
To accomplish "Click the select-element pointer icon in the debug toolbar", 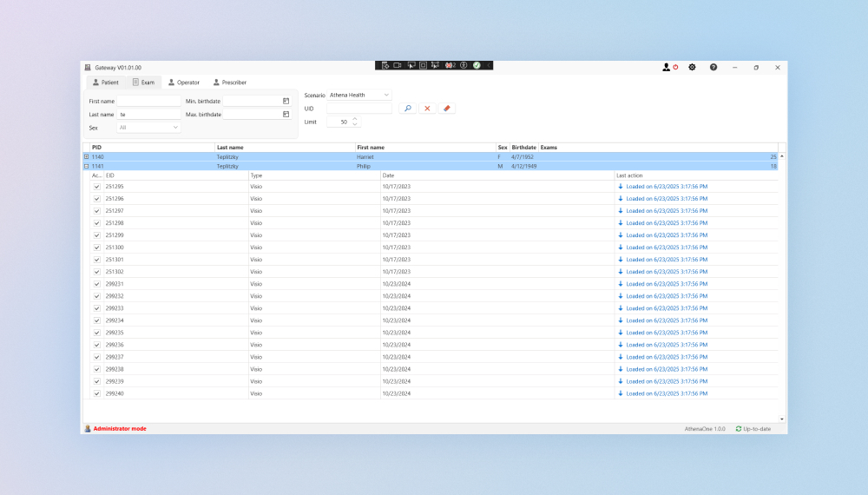I will tap(411, 65).
